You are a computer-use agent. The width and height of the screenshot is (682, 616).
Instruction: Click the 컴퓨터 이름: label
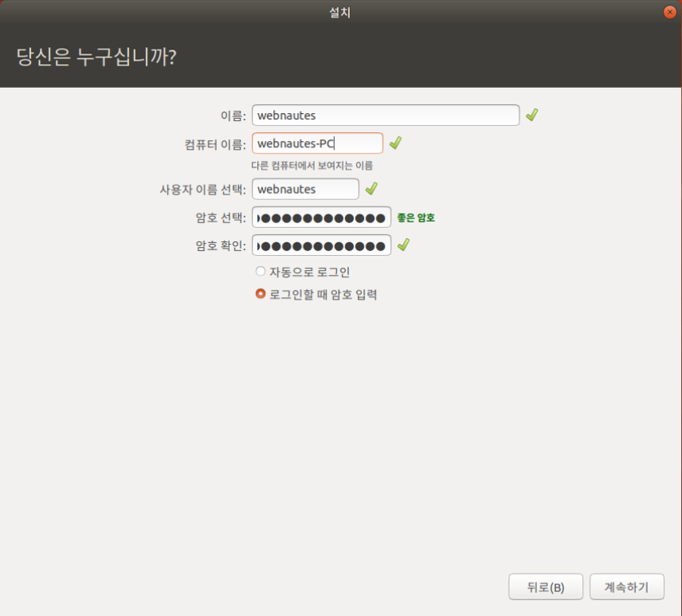point(215,144)
